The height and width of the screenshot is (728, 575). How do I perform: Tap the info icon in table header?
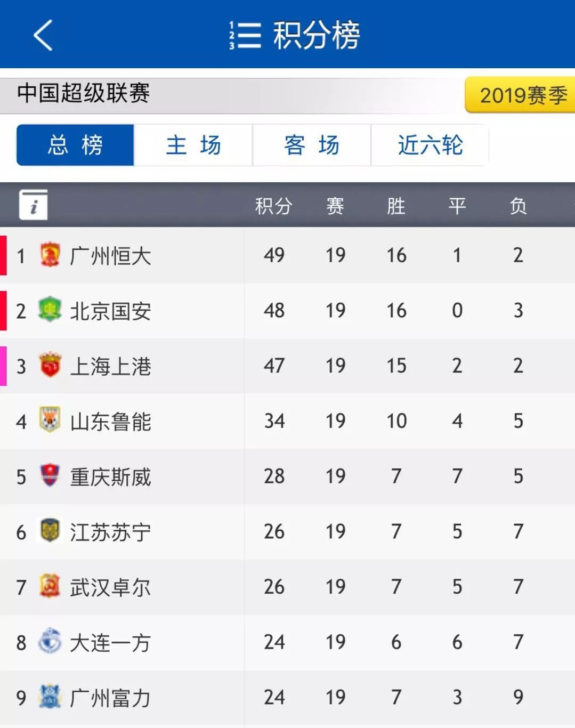coord(34,205)
